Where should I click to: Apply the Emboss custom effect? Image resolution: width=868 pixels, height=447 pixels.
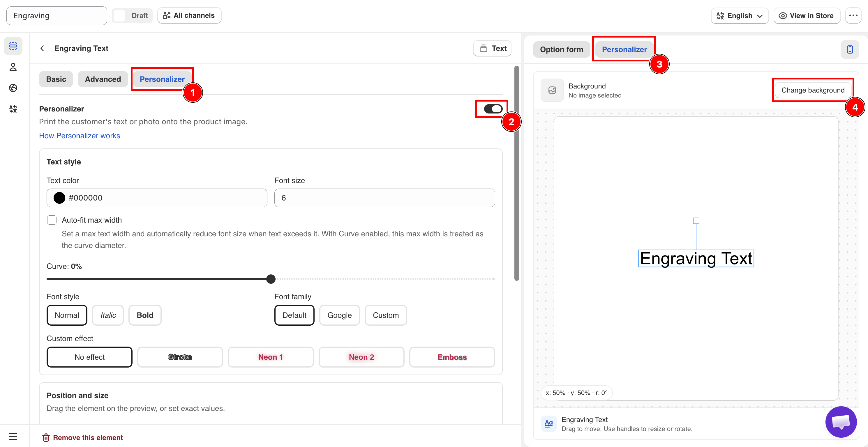[x=452, y=357]
